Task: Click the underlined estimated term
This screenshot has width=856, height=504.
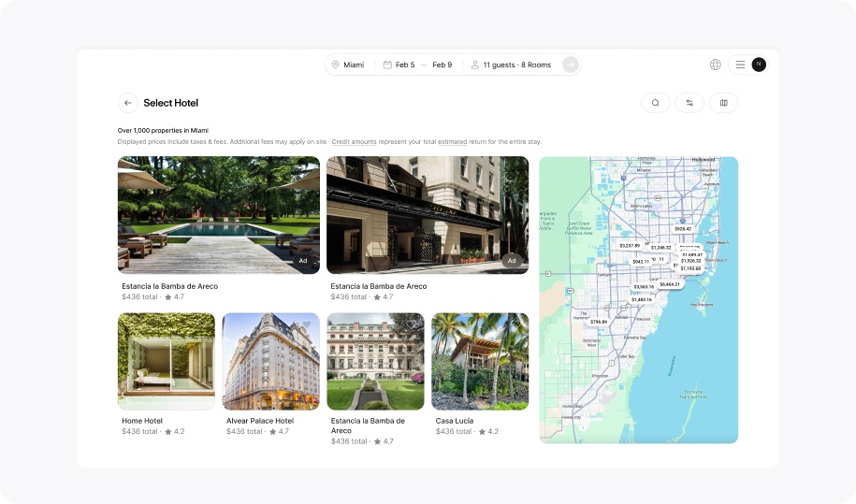Action: point(452,142)
